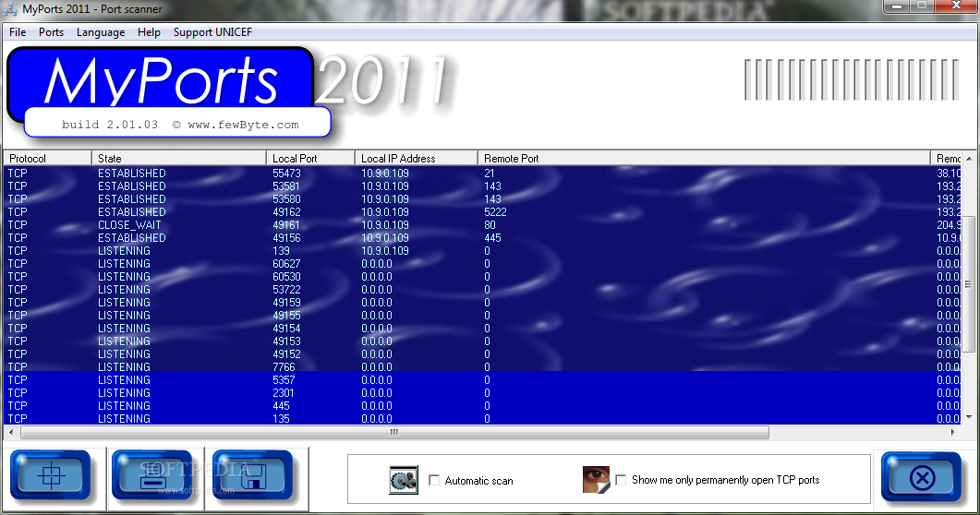Viewport: 980px width, 515px height.
Task: Click the ESTABLISHED state in port 49162 row
Action: click(132, 211)
